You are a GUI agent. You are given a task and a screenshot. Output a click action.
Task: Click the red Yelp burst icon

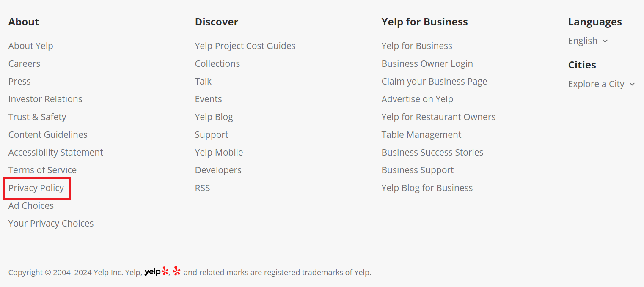point(176,271)
